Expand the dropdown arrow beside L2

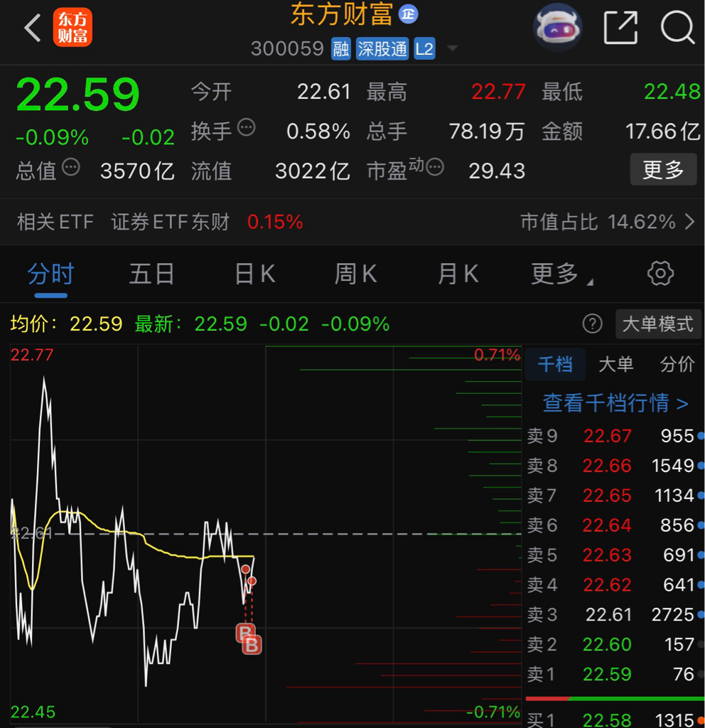click(453, 48)
